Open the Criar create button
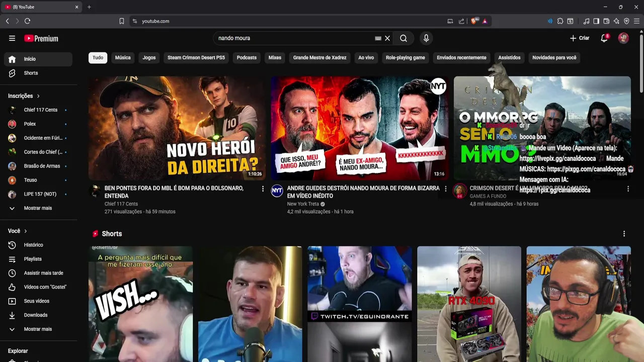644x362 pixels. pyautogui.click(x=580, y=38)
